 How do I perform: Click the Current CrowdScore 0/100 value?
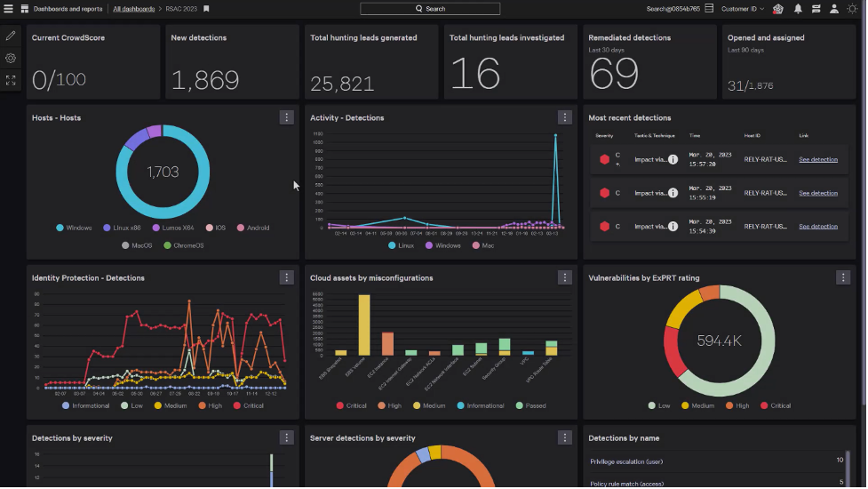(59, 80)
